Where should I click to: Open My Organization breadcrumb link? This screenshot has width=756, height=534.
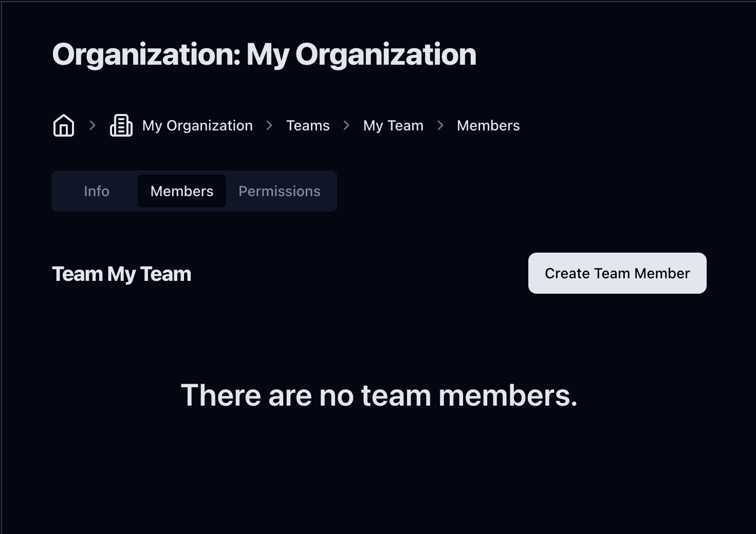pyautogui.click(x=197, y=125)
